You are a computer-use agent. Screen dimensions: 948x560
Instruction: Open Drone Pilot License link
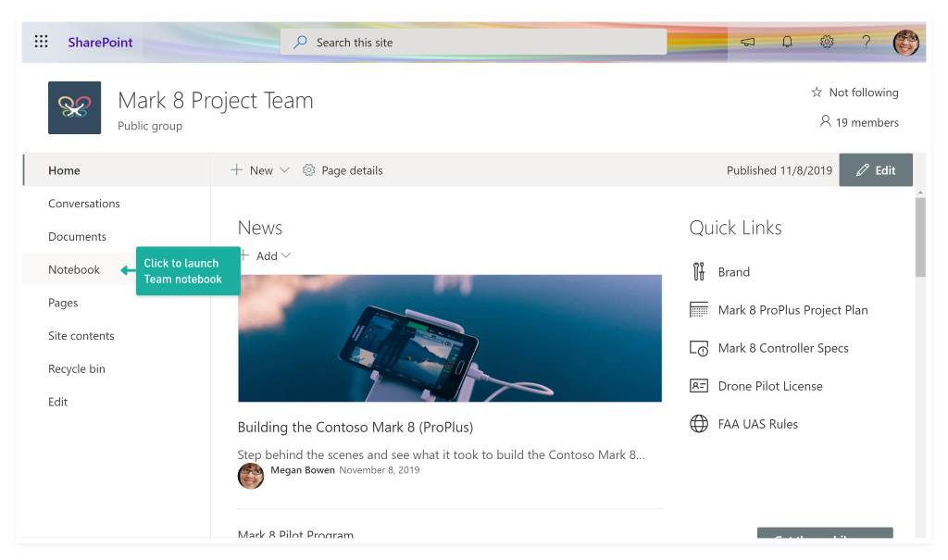pos(770,386)
